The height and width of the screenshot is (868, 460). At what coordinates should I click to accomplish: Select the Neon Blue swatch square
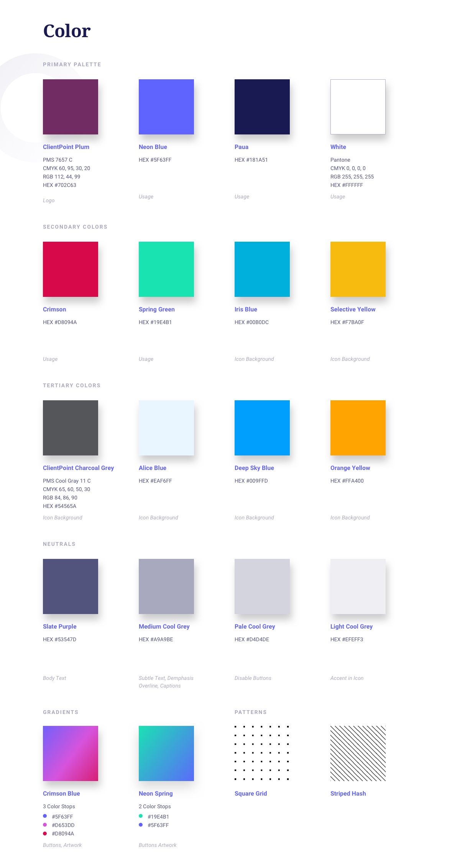pos(166,107)
